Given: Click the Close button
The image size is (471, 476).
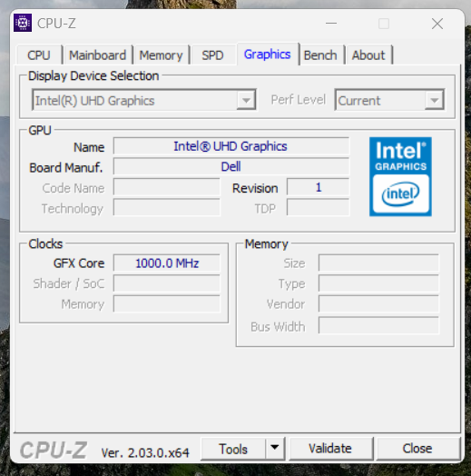Looking at the screenshot, I should (x=417, y=449).
